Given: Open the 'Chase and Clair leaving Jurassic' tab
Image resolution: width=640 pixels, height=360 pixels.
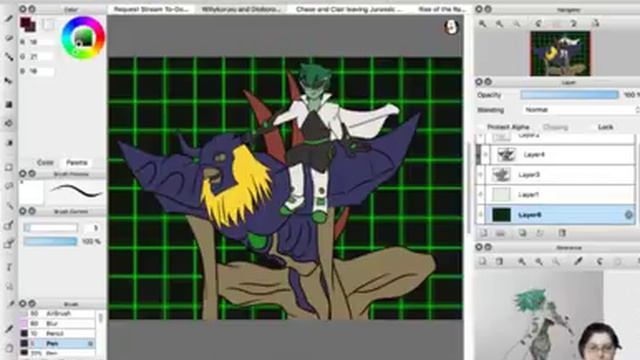Looking at the screenshot, I should [x=349, y=9].
